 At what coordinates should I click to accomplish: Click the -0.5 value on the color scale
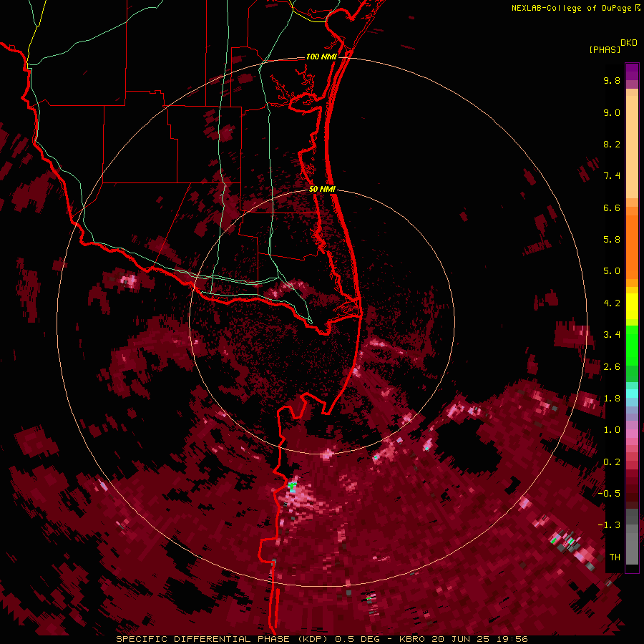click(x=609, y=494)
